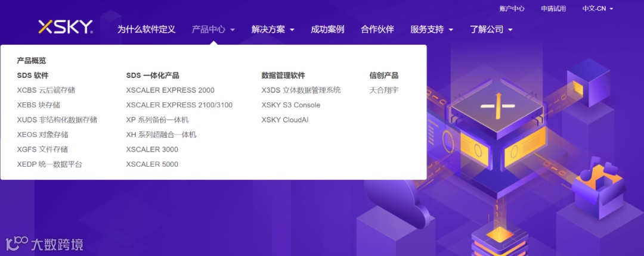Go to 合作伙伴 page
Screen dimensions: 644x256
point(377,30)
